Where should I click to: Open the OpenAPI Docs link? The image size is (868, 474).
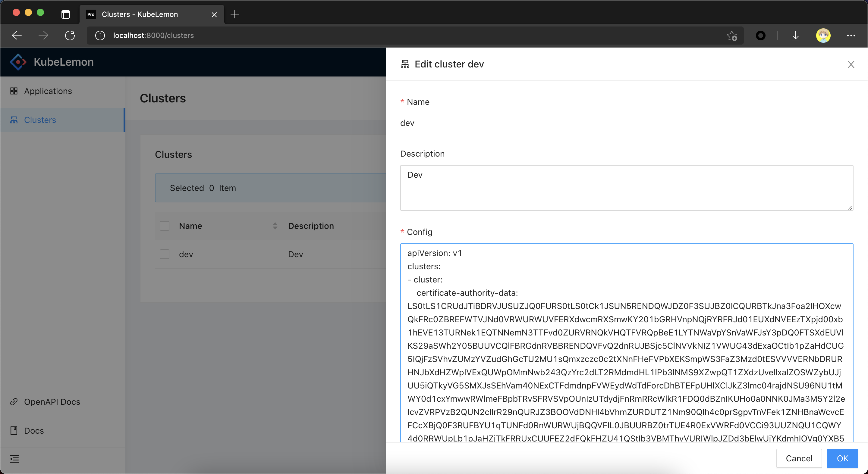click(52, 402)
